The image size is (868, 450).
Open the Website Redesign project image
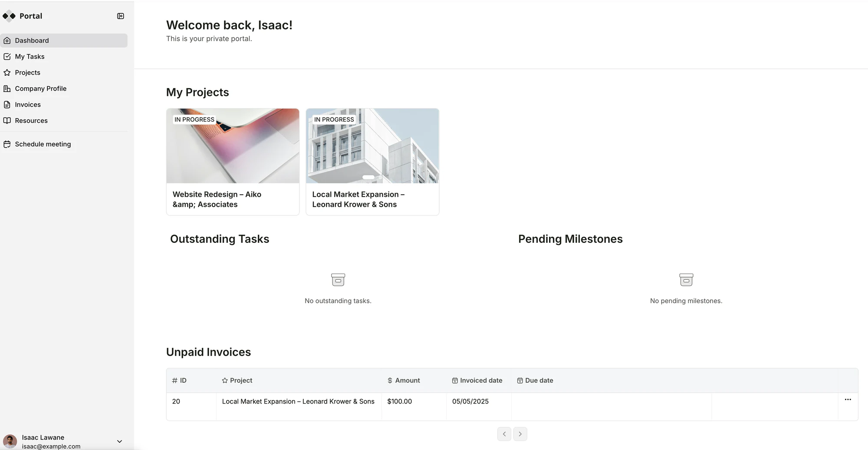233,146
